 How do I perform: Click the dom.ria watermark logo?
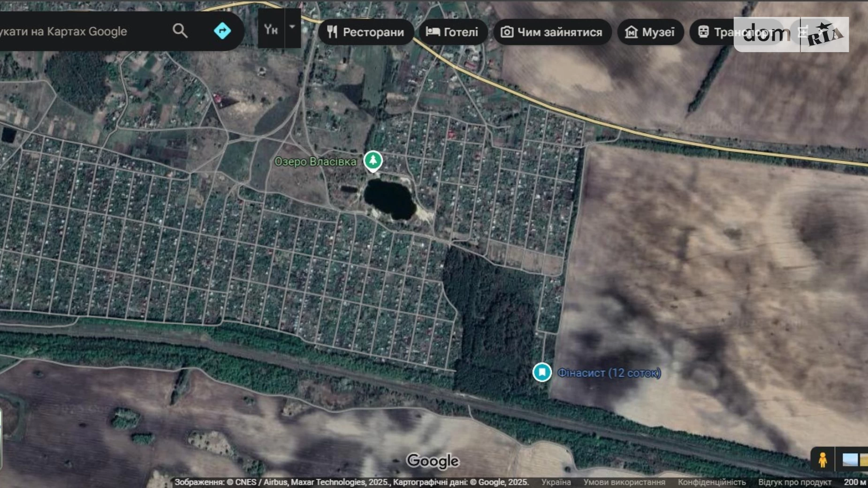pos(791,34)
